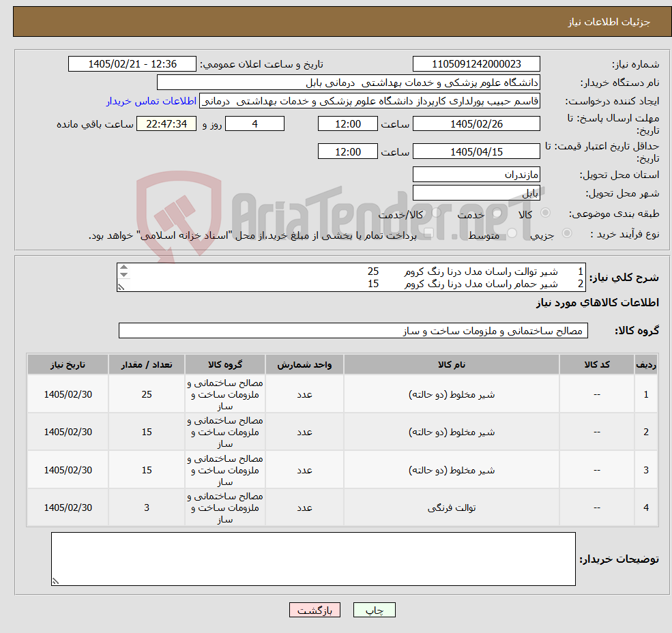
Task: Click the buyer organization name field
Action: [x=348, y=83]
